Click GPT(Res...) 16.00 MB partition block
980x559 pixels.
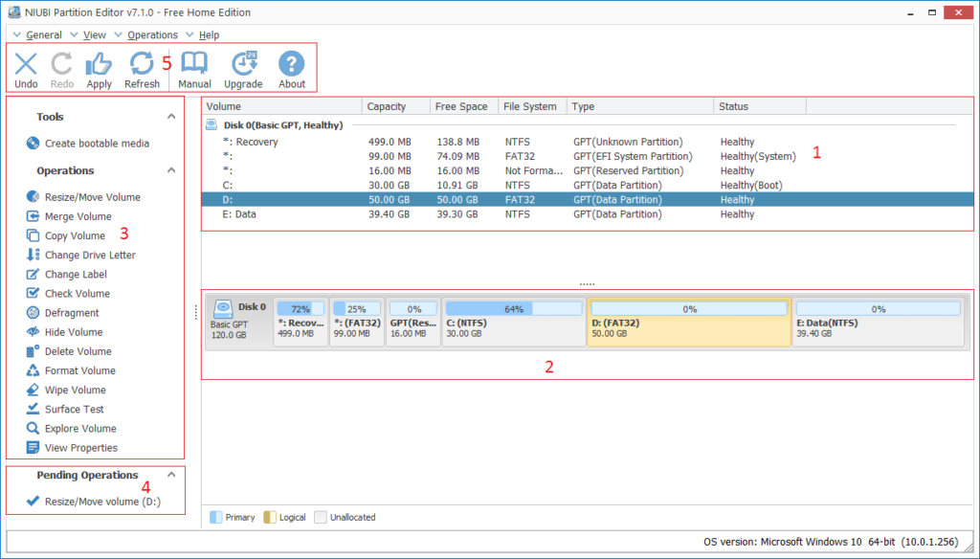pos(413,322)
